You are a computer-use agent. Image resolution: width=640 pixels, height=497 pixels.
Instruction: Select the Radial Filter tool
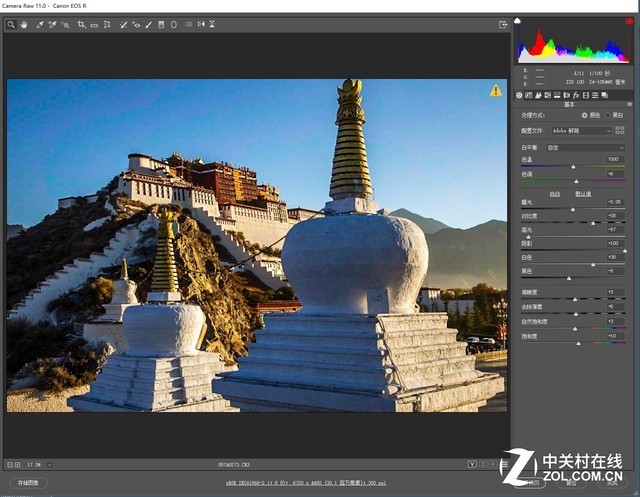click(x=174, y=25)
